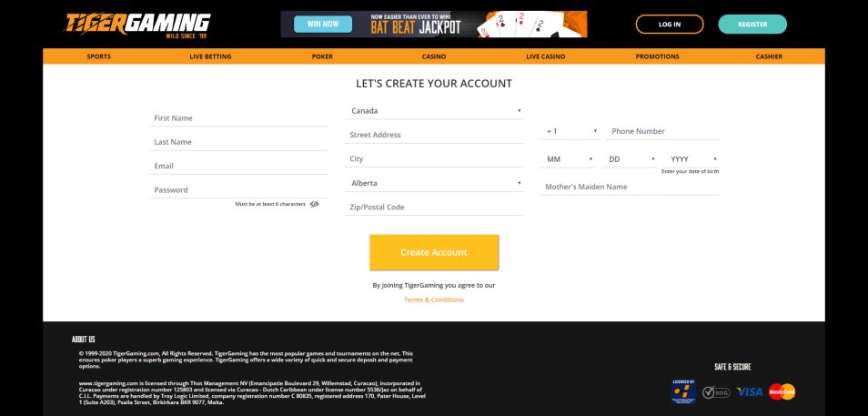Focus the Email field

(x=238, y=166)
